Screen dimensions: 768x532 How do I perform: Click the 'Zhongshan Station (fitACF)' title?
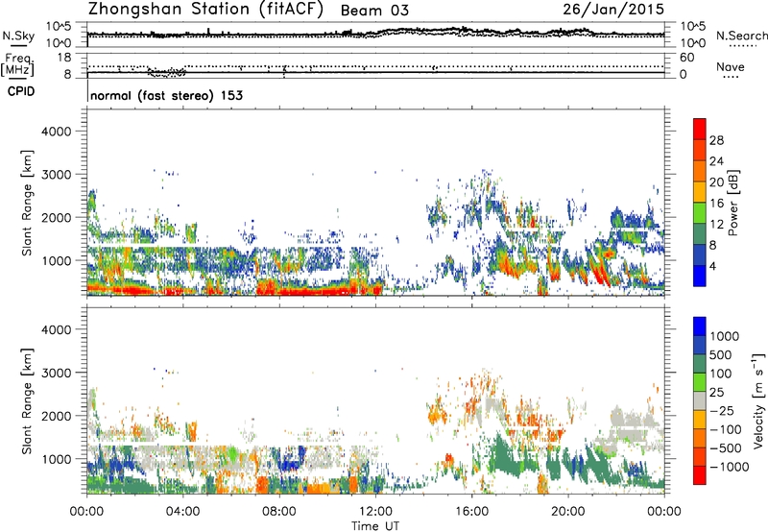[205, 10]
